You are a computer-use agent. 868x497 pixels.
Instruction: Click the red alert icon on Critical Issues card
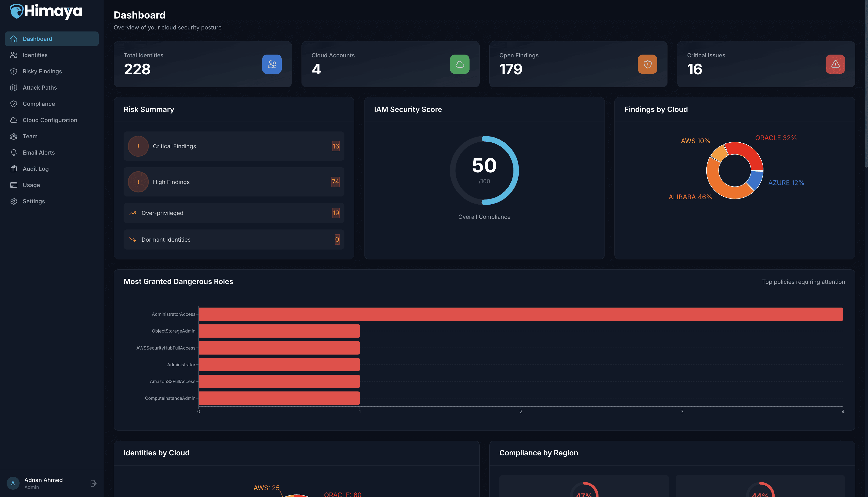tap(835, 64)
